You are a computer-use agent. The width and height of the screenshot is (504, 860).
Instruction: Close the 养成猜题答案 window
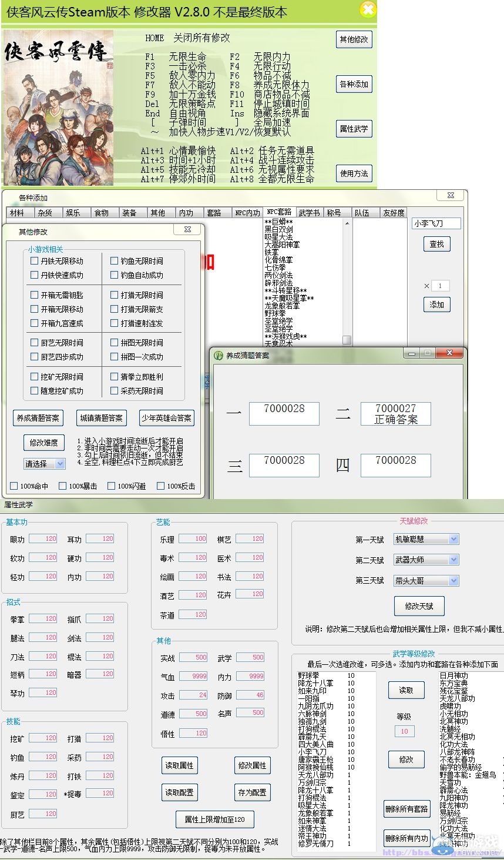point(450,353)
